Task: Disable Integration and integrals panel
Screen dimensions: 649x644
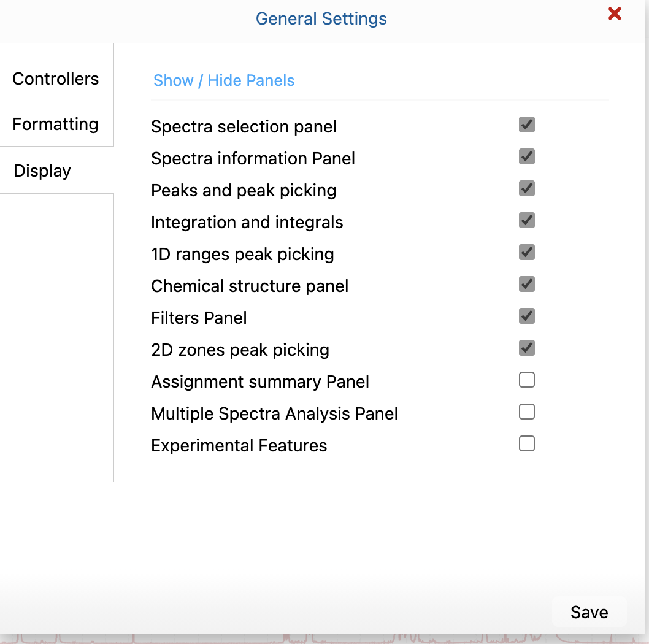Action: tap(526, 220)
